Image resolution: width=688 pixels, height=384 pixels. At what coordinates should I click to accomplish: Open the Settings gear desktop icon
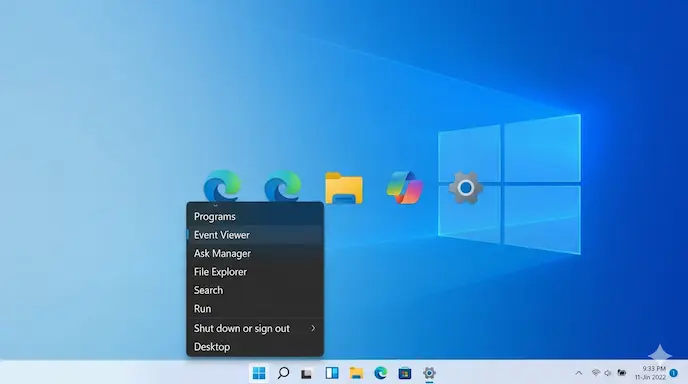(466, 188)
